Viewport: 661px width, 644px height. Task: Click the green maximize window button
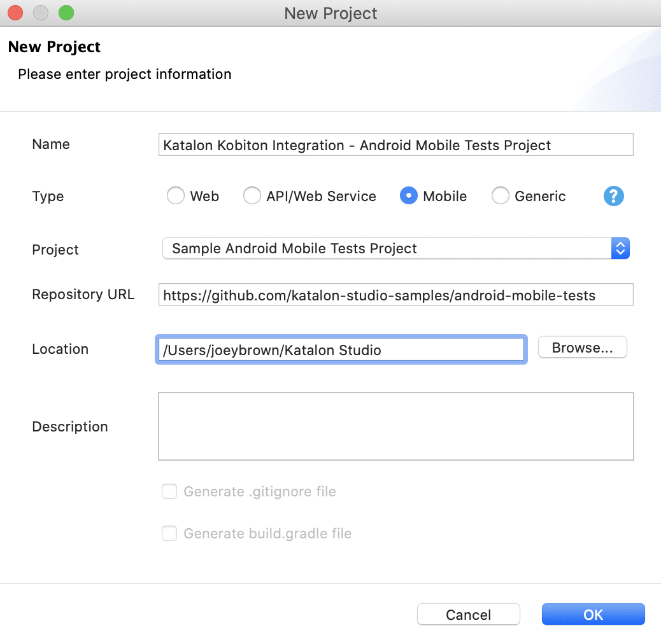[66, 13]
